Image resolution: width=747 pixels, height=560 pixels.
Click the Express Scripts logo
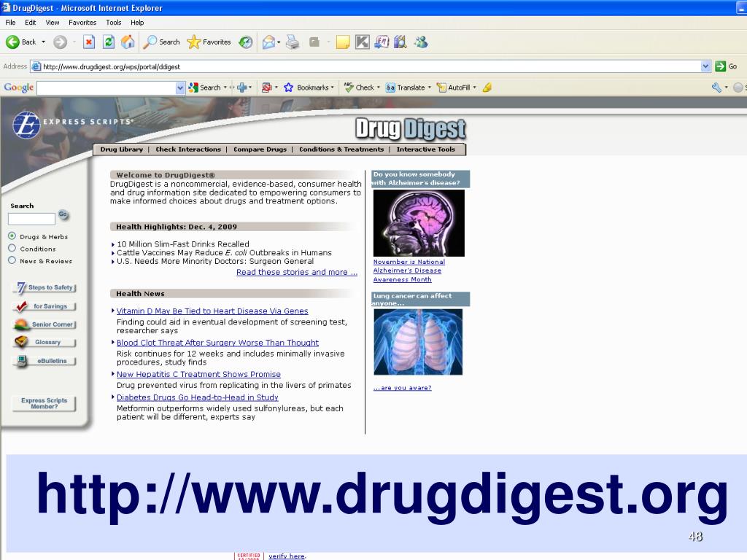click(72, 124)
